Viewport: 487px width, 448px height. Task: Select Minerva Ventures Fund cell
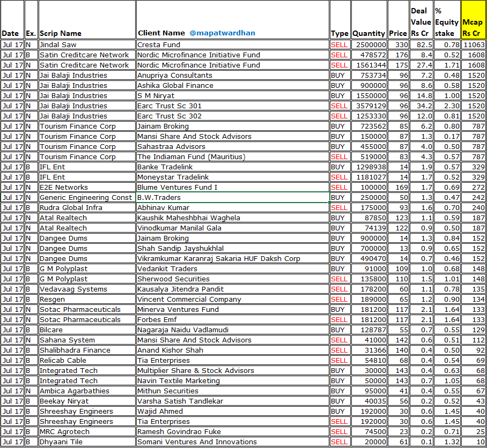[x=233, y=309]
